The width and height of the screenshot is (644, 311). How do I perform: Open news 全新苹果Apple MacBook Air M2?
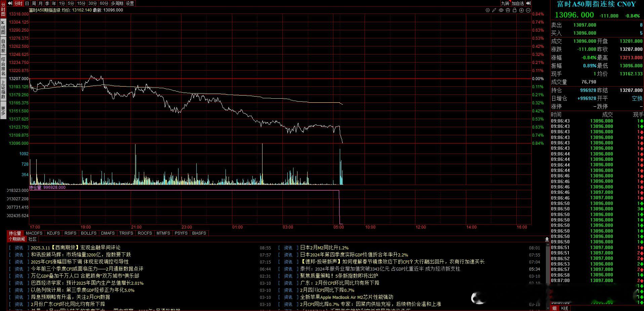coord(347,297)
